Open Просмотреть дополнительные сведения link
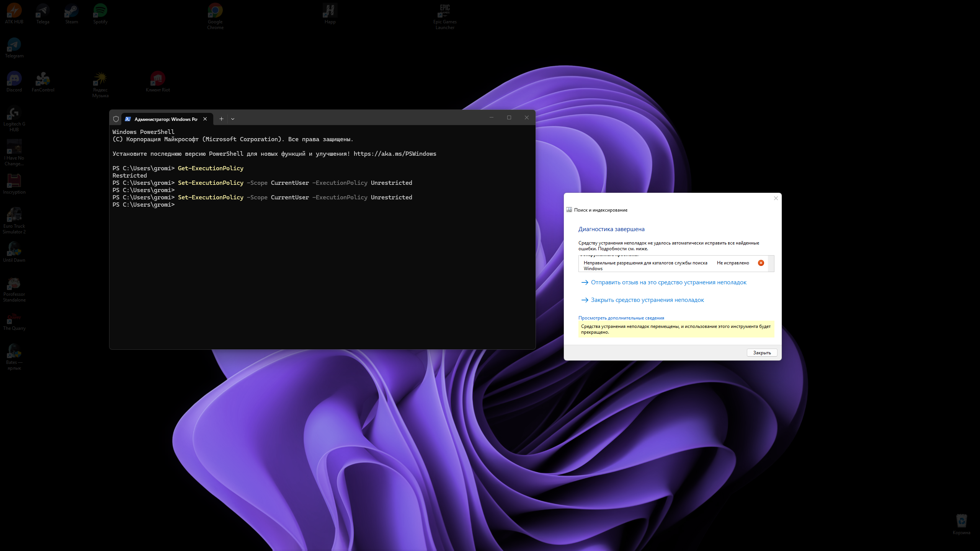This screenshot has width=980, height=551. 621,318
